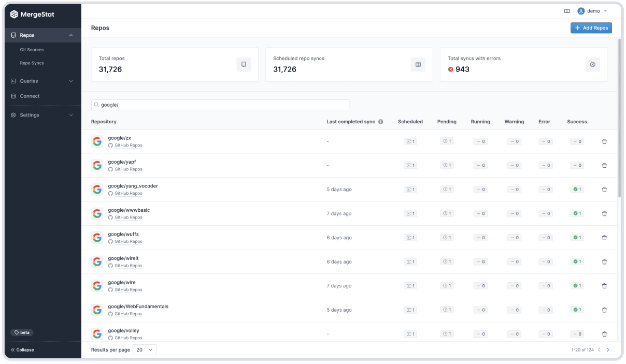Image resolution: width=626 pixels, height=364 pixels.
Task: Navigate to Repo Syncs in sidebar
Action: [x=32, y=63]
